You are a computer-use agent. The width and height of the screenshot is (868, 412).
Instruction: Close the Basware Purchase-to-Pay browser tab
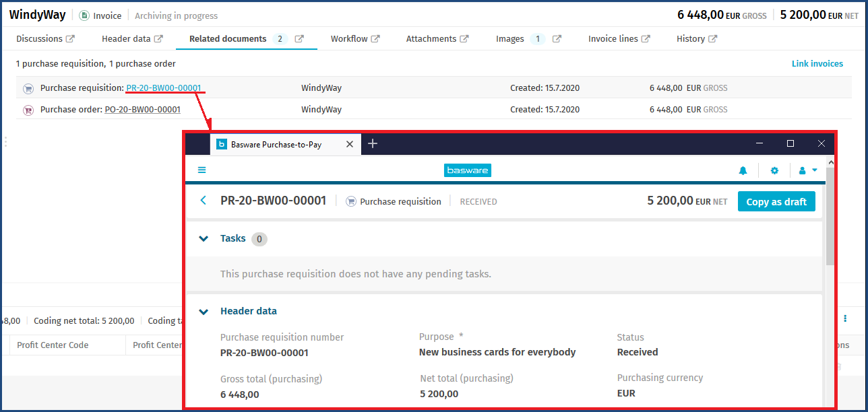(350, 144)
